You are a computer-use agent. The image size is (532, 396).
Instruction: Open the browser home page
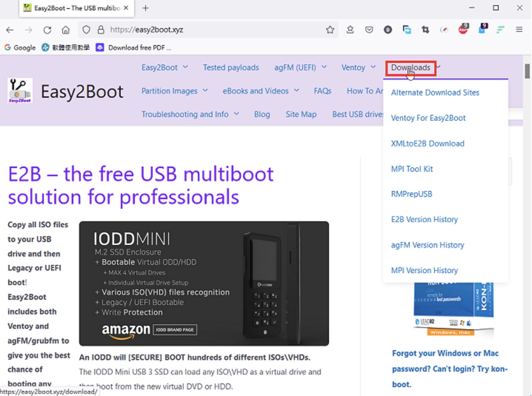coord(66,30)
